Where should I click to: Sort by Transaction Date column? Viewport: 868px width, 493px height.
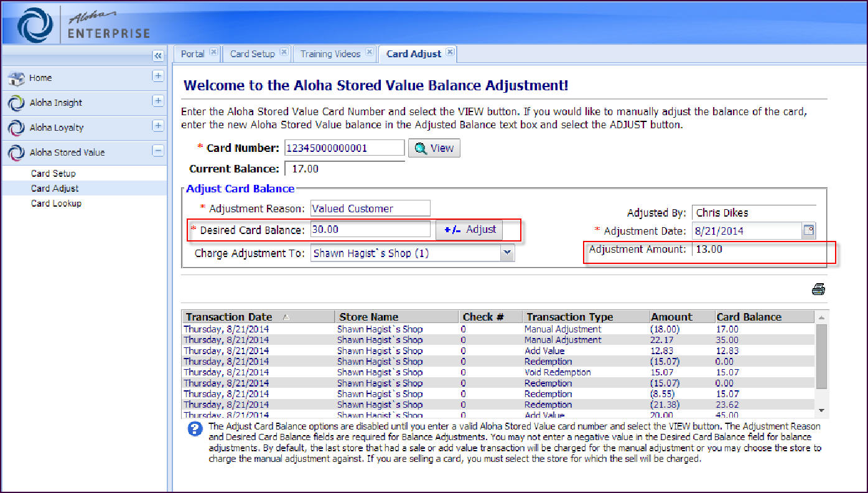coord(258,317)
